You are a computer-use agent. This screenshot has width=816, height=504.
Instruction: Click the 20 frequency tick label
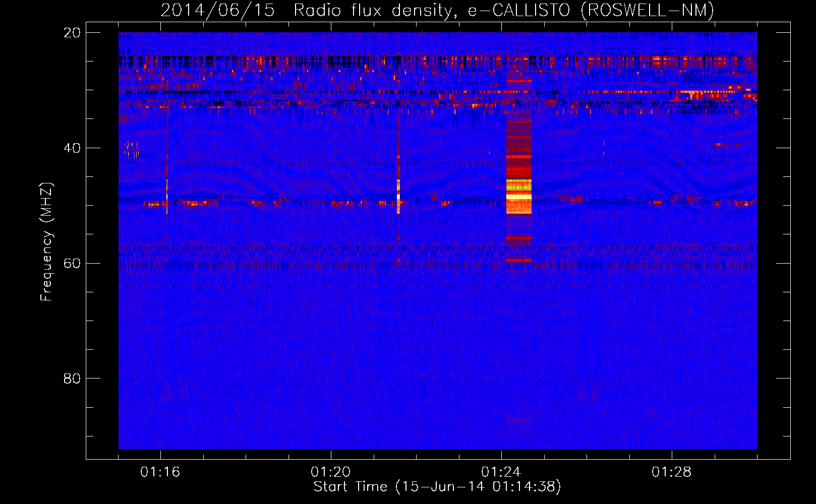pos(72,33)
